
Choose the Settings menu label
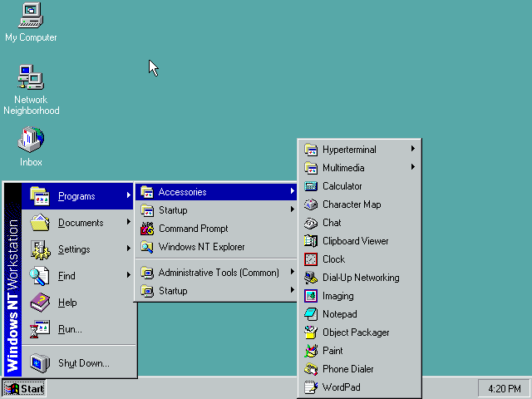coord(74,249)
